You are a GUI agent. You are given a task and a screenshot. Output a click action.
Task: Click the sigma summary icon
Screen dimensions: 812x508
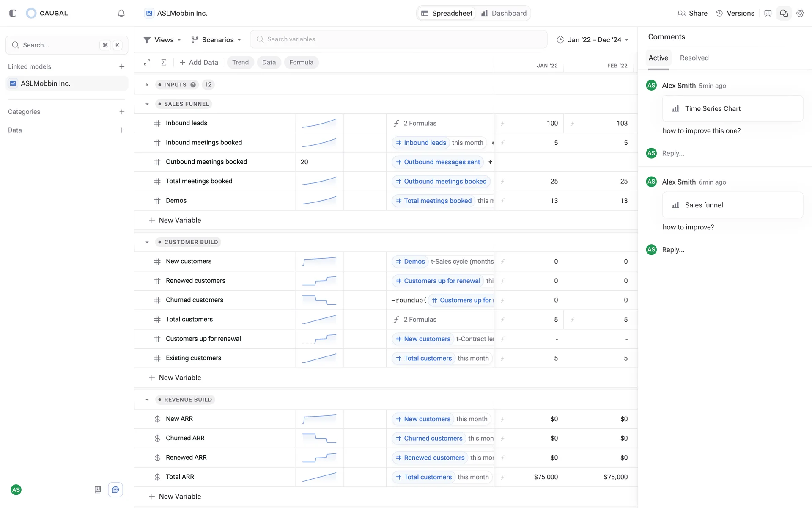[164, 62]
